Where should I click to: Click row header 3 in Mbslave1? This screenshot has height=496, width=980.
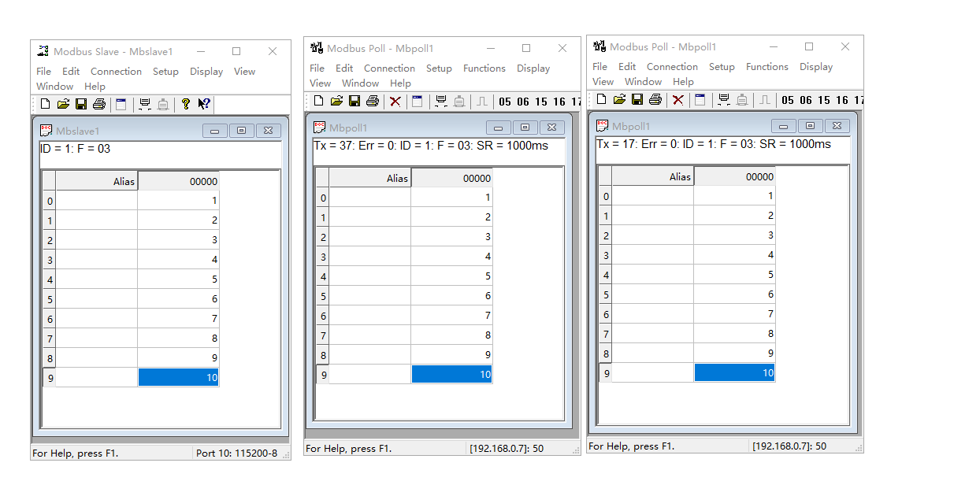pyautogui.click(x=50, y=260)
